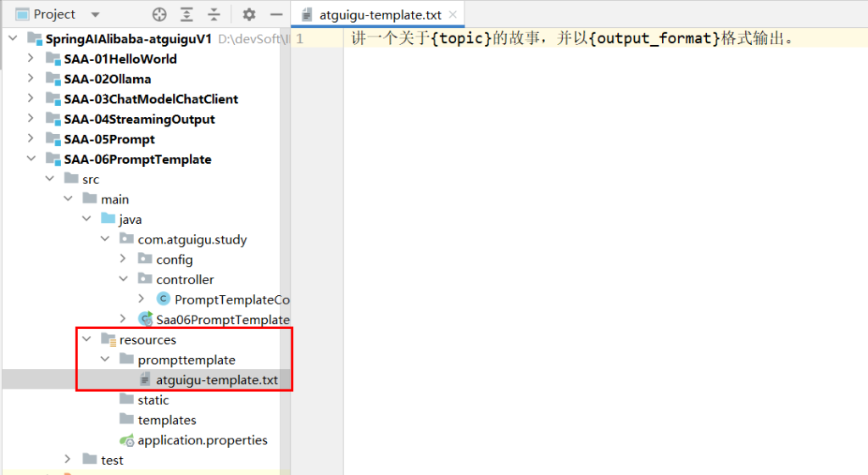Collapse the SAA-06PromptTemplate module
The width and height of the screenshot is (868, 475).
pos(31,159)
